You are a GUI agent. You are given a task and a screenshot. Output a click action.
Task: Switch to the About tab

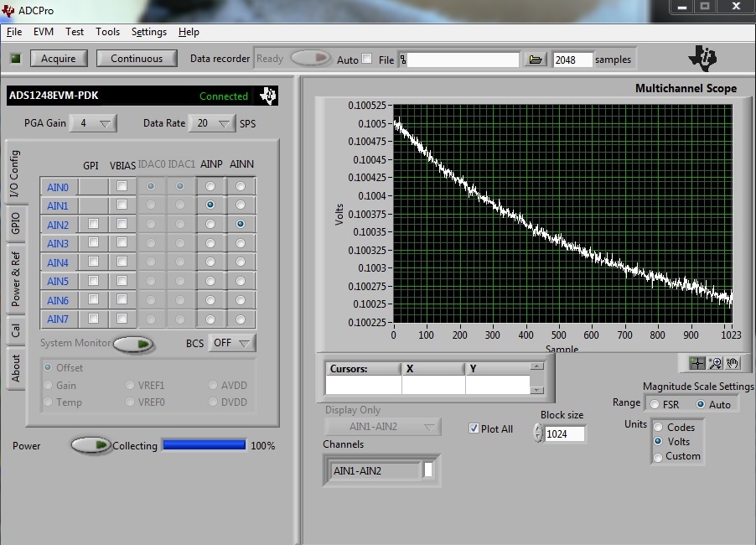tap(15, 368)
